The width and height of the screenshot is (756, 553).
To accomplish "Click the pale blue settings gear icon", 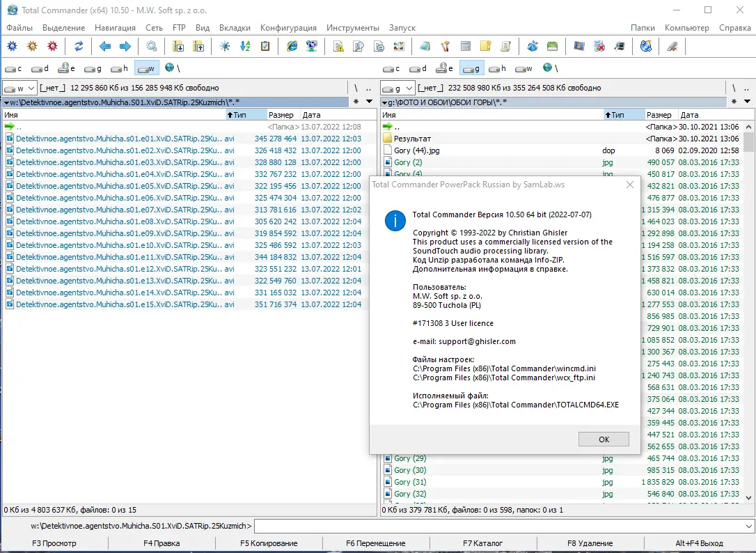I will (x=151, y=47).
